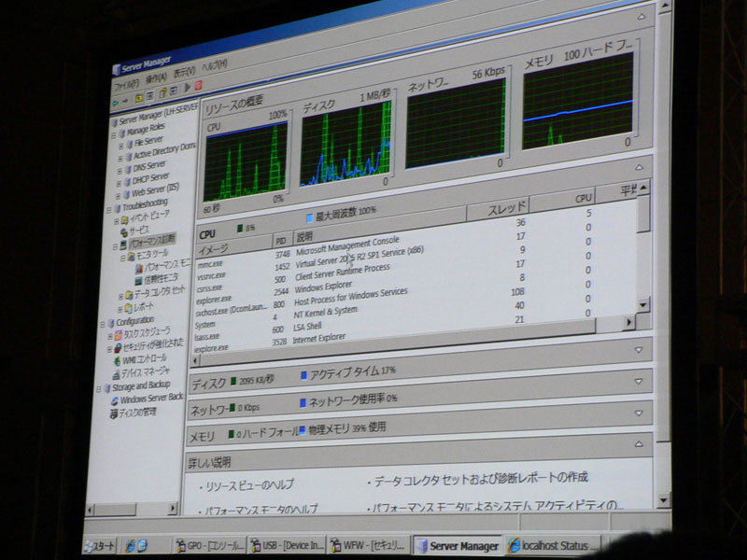The image size is (747, 560).
Task: Select Server Manager (LH-SERVER) root node
Action: click(155, 114)
